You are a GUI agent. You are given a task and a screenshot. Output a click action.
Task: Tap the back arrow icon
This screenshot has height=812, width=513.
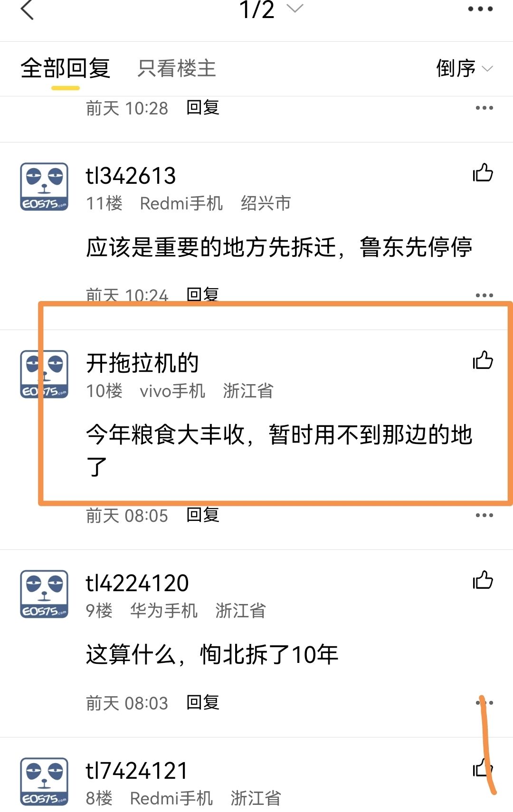(28, 9)
